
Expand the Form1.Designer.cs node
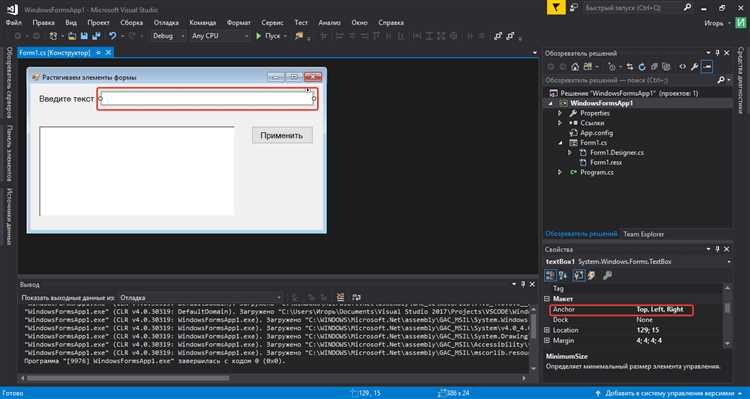(x=570, y=153)
